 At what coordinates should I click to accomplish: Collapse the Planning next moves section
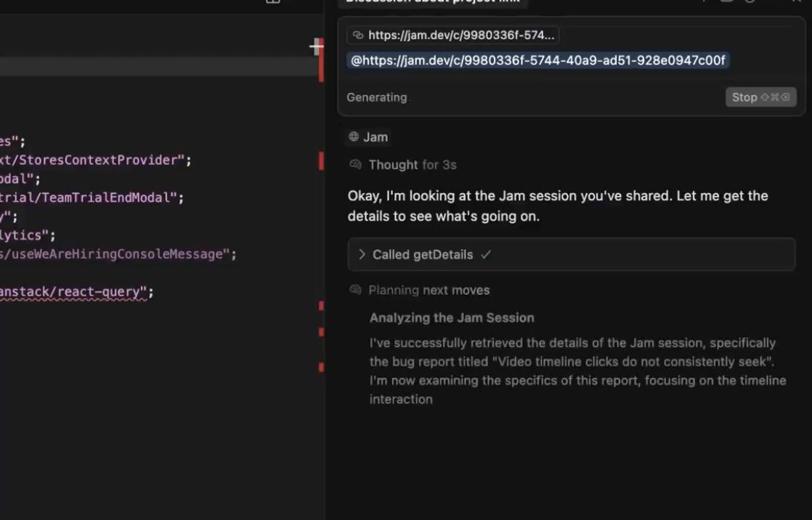pos(429,290)
